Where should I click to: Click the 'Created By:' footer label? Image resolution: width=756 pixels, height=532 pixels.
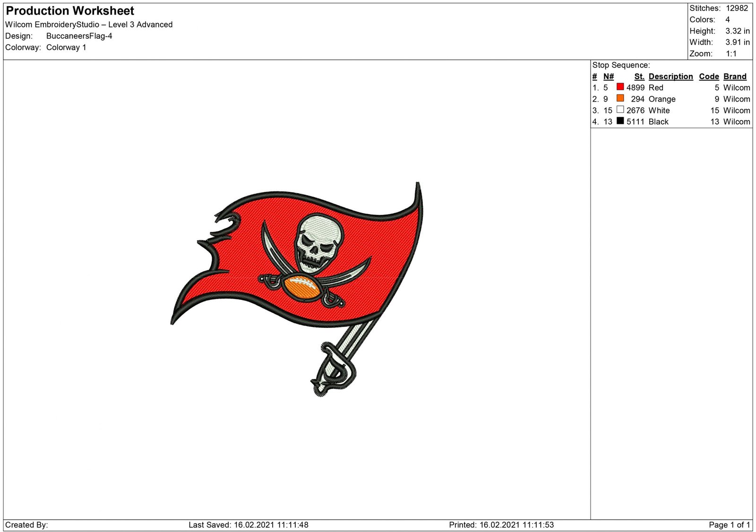tap(26, 524)
